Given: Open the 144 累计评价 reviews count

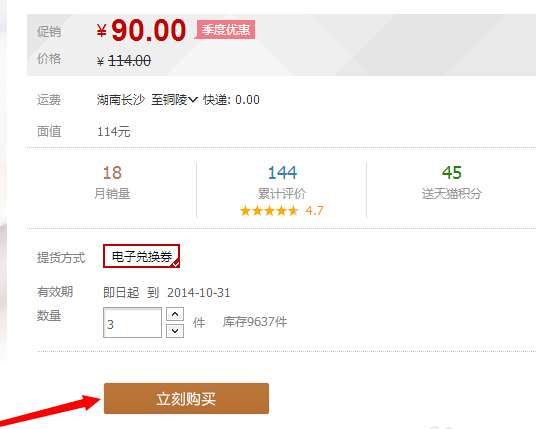Looking at the screenshot, I should coord(282,182).
